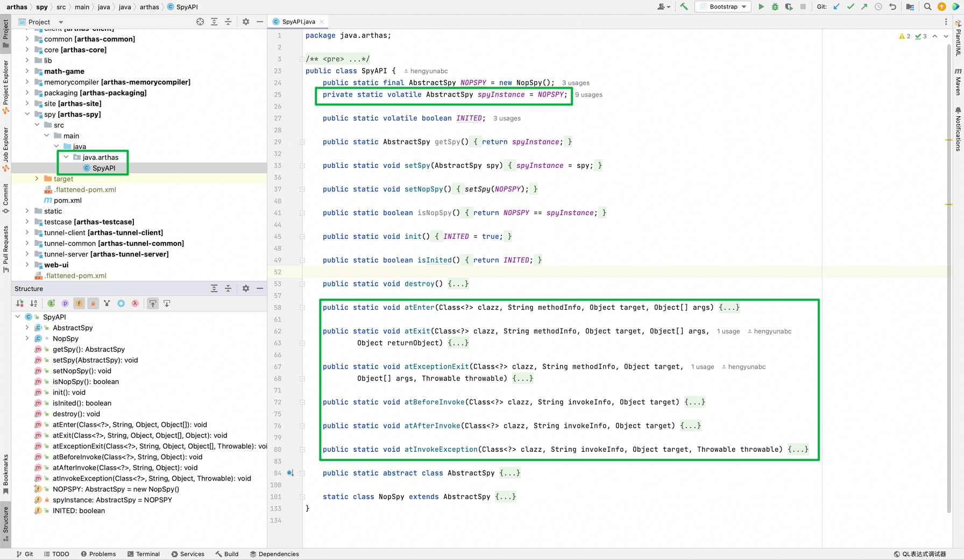Open the Code With Me user icon
Screen dimensions: 964x560
[x=664, y=7]
